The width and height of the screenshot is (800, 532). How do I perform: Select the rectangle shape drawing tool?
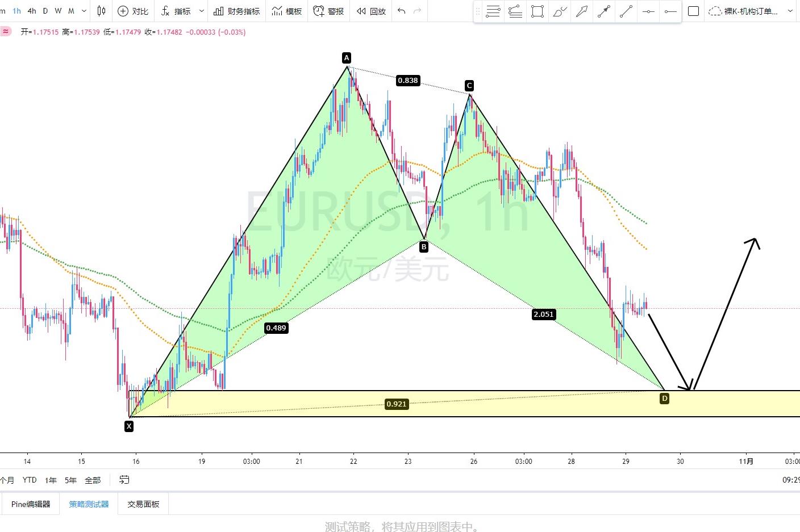537,11
